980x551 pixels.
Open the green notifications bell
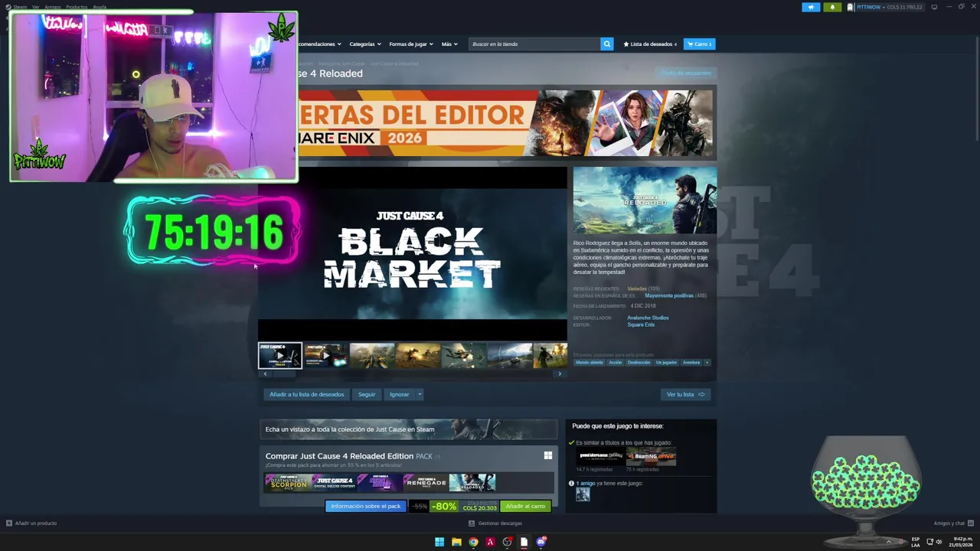point(832,7)
